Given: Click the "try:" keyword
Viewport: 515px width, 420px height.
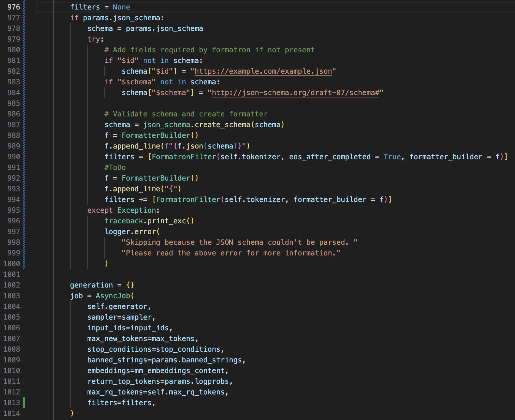Looking at the screenshot, I should pos(95,39).
